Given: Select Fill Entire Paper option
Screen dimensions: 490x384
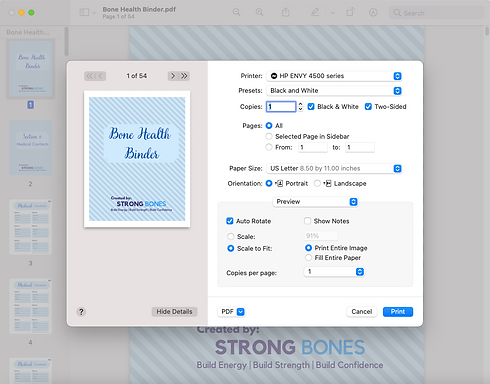Looking at the screenshot, I should coord(308,258).
